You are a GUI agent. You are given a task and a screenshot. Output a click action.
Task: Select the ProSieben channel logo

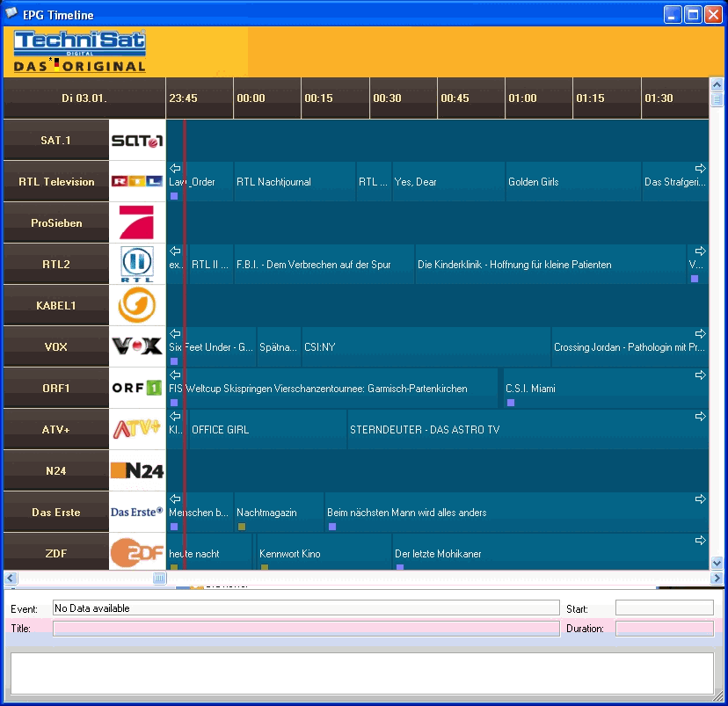[x=137, y=222]
